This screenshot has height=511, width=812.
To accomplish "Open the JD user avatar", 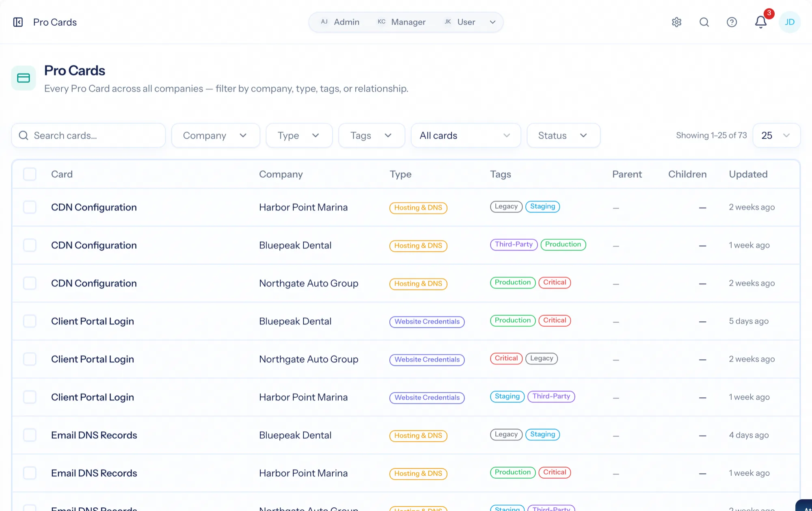I will coord(789,22).
